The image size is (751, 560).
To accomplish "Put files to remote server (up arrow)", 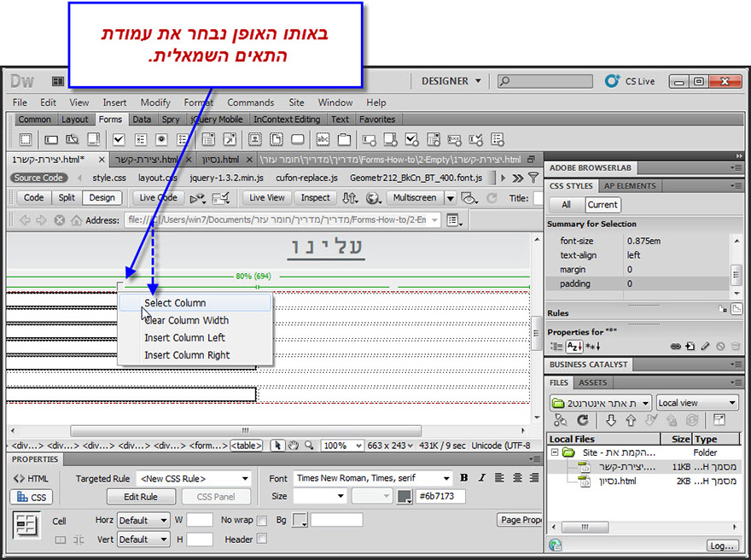I will pyautogui.click(x=631, y=420).
